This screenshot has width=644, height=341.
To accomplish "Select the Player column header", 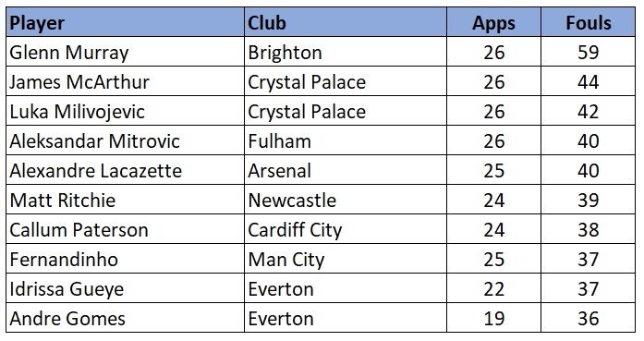I will point(126,22).
